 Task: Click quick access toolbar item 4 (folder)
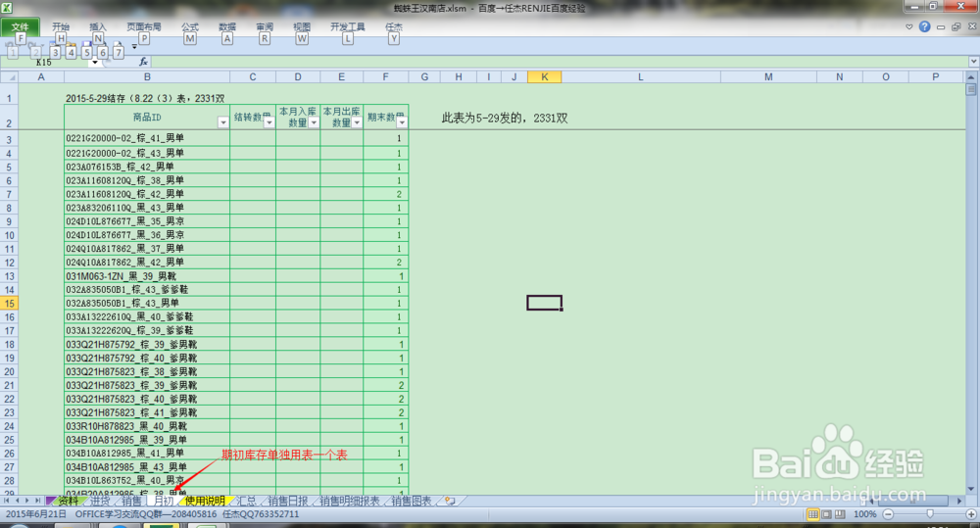pos(72,53)
